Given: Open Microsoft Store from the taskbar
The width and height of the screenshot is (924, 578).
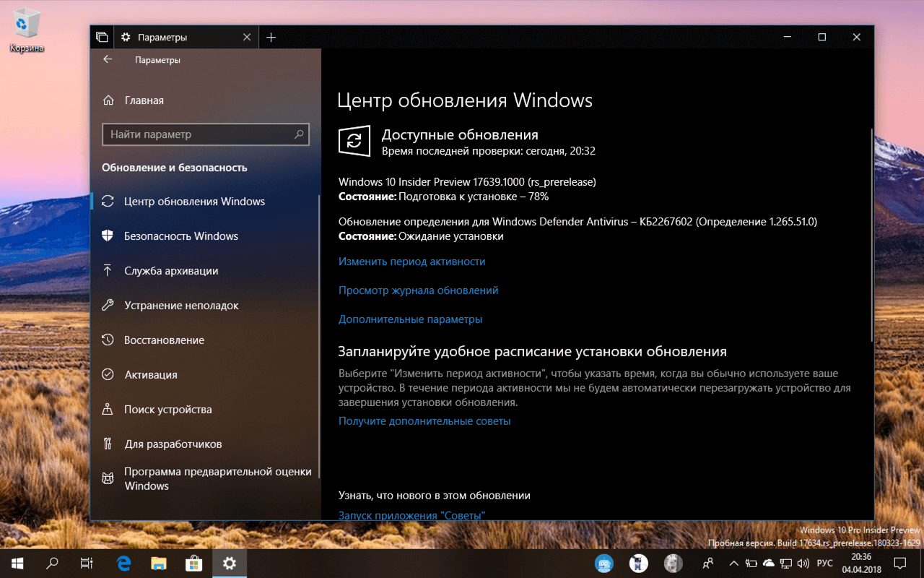Looking at the screenshot, I should (x=194, y=563).
